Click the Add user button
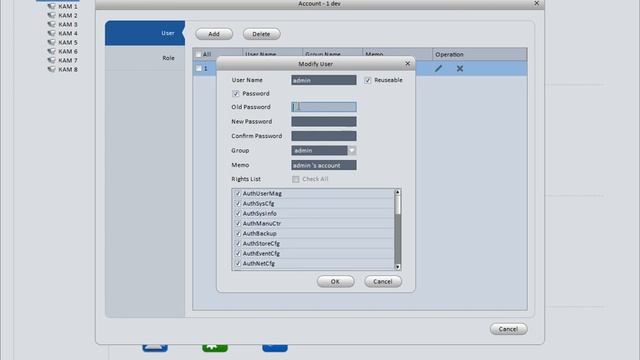The width and height of the screenshot is (640, 360). pos(214,34)
